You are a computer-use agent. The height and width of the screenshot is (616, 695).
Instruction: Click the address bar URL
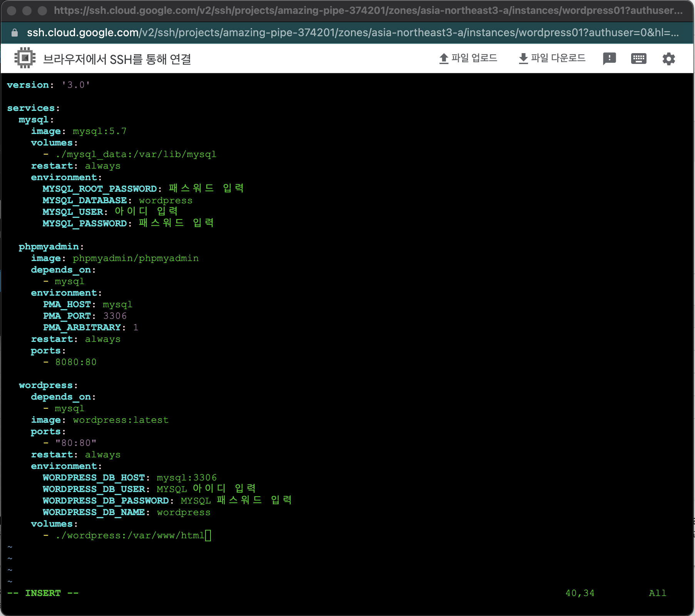point(353,33)
